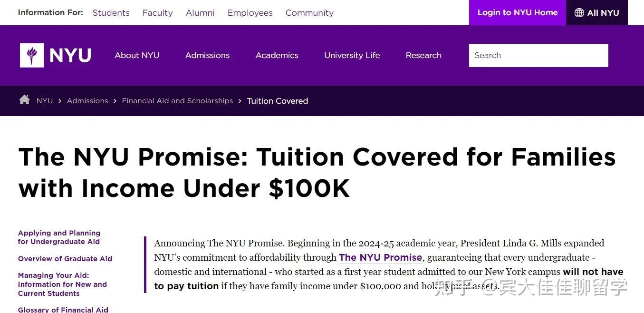
Task: Open Financial Aid and Scholarships breadcrumb link
Action: 177,100
